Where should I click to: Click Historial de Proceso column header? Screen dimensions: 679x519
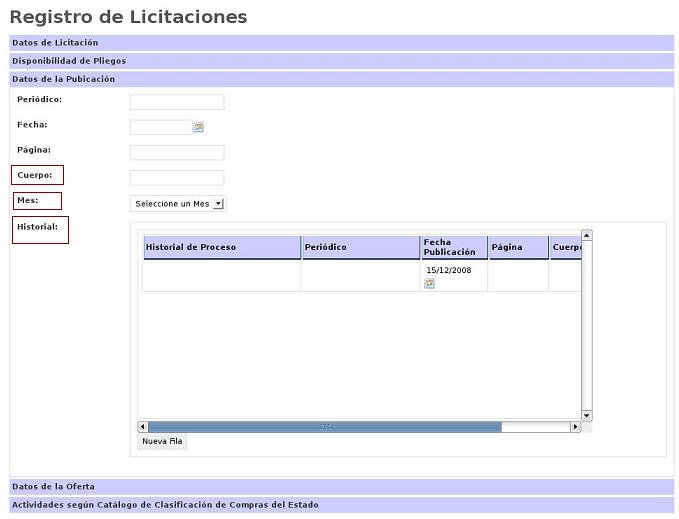[x=221, y=248]
